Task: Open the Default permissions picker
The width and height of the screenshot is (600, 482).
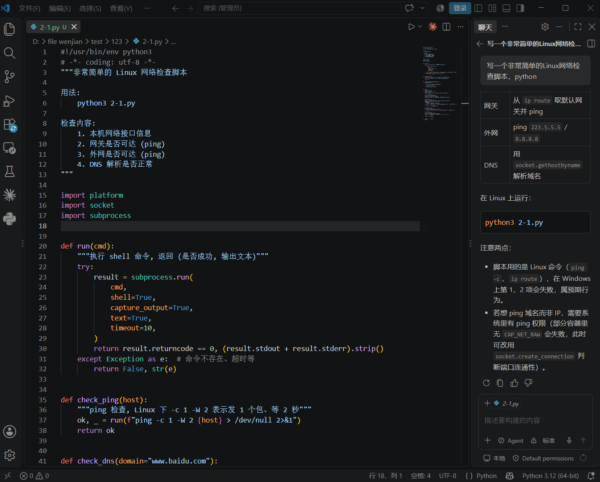Action: click(543, 458)
